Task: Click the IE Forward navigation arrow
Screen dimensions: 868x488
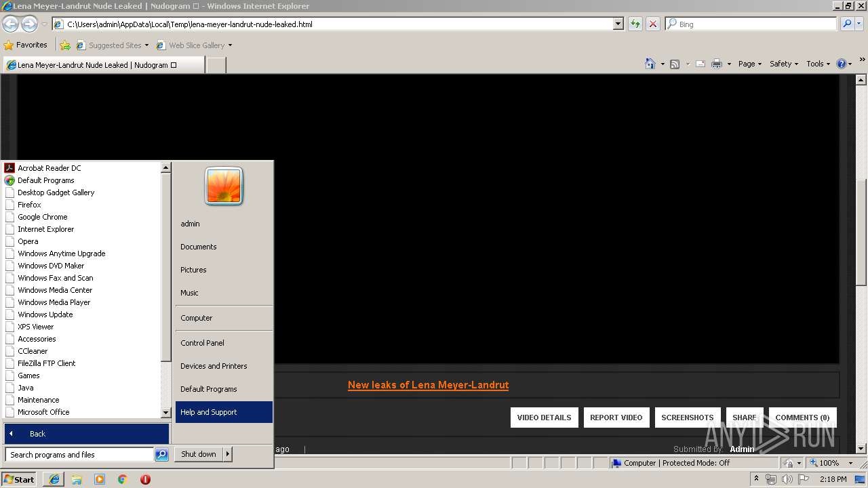Action: [x=29, y=24]
